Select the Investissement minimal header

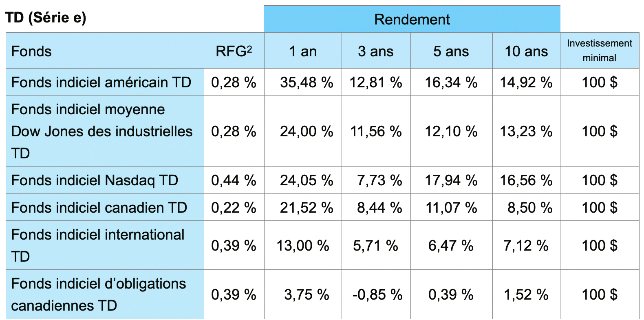599,51
